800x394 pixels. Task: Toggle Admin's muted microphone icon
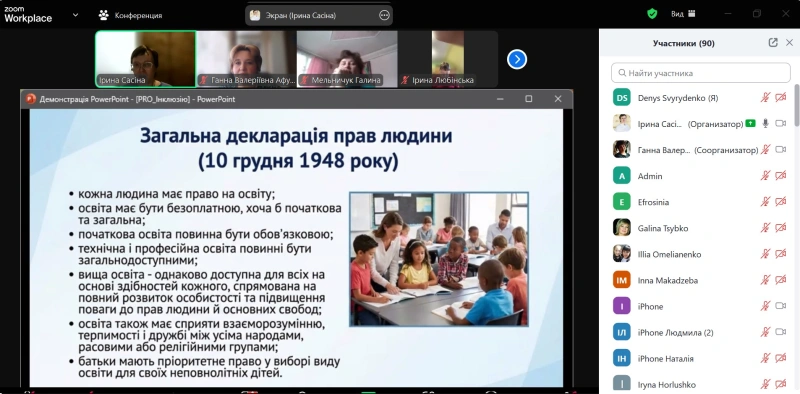click(x=765, y=176)
